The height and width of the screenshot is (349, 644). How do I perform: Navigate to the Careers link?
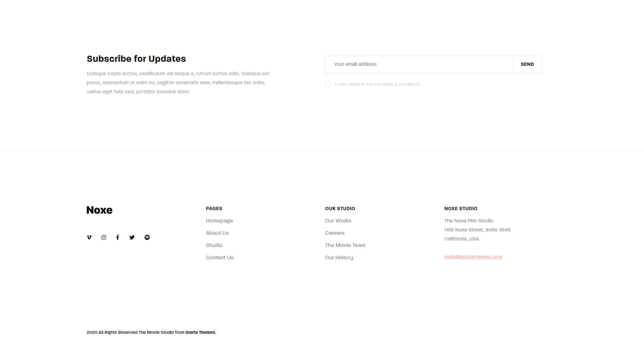pos(334,233)
